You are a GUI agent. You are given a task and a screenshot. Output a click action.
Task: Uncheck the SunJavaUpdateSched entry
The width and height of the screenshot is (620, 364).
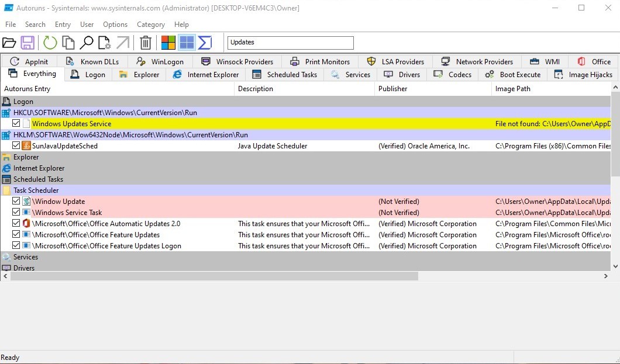coord(16,145)
